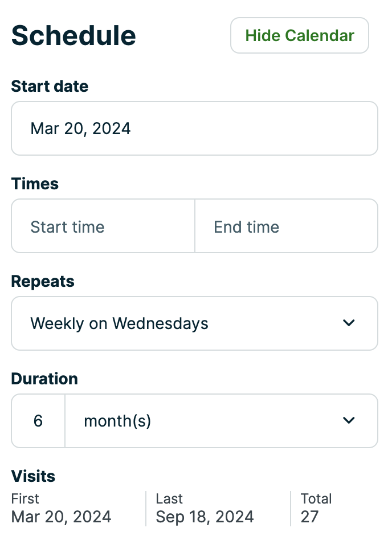
Task: Click the Start time field
Action: point(103,226)
